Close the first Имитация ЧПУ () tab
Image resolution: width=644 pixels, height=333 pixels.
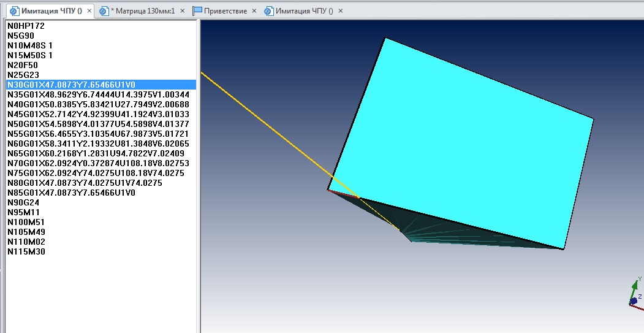point(89,11)
